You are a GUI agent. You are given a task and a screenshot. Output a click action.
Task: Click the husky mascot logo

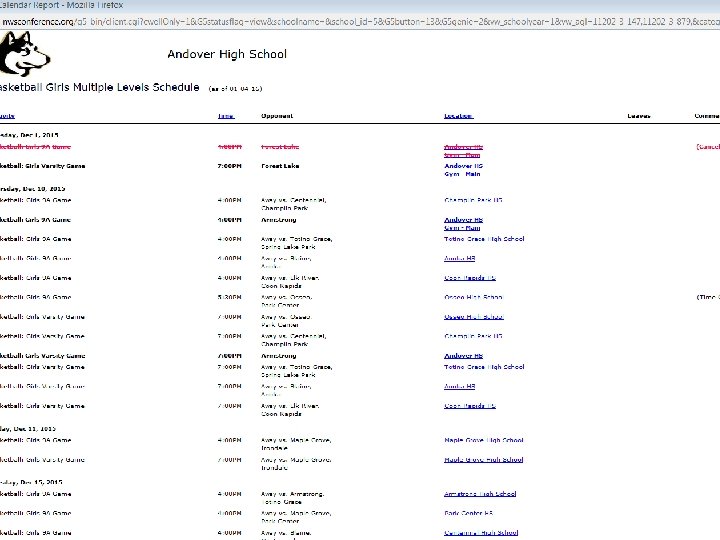24,53
